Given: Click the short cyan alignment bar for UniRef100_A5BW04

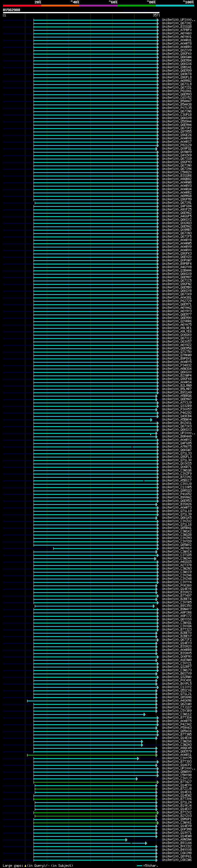Looking at the screenshot, I should [x=93, y=420].
